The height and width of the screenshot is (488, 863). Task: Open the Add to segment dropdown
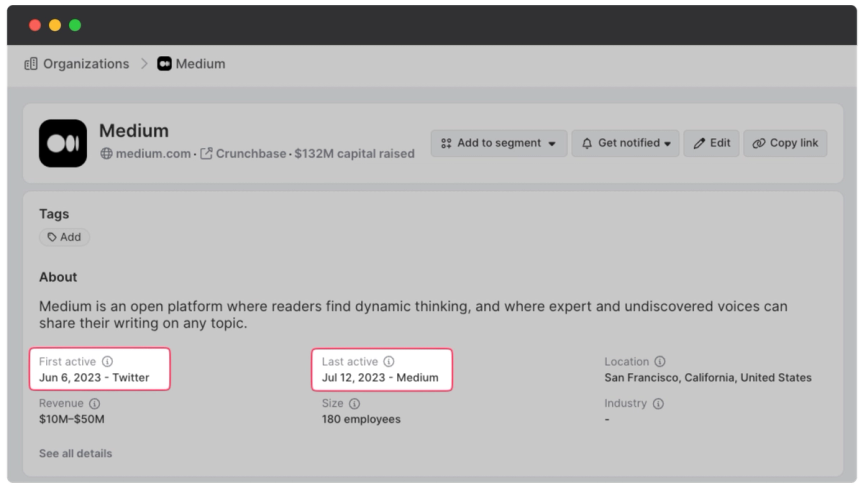click(499, 143)
